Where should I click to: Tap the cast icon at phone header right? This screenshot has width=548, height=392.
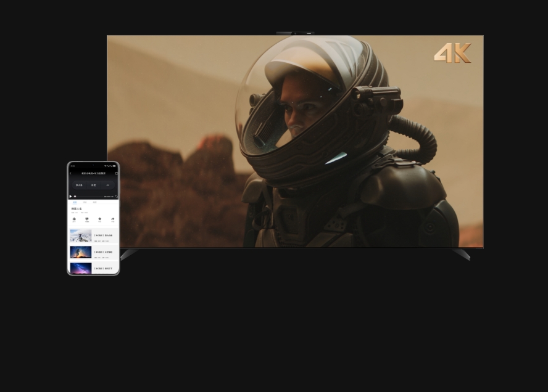point(117,173)
